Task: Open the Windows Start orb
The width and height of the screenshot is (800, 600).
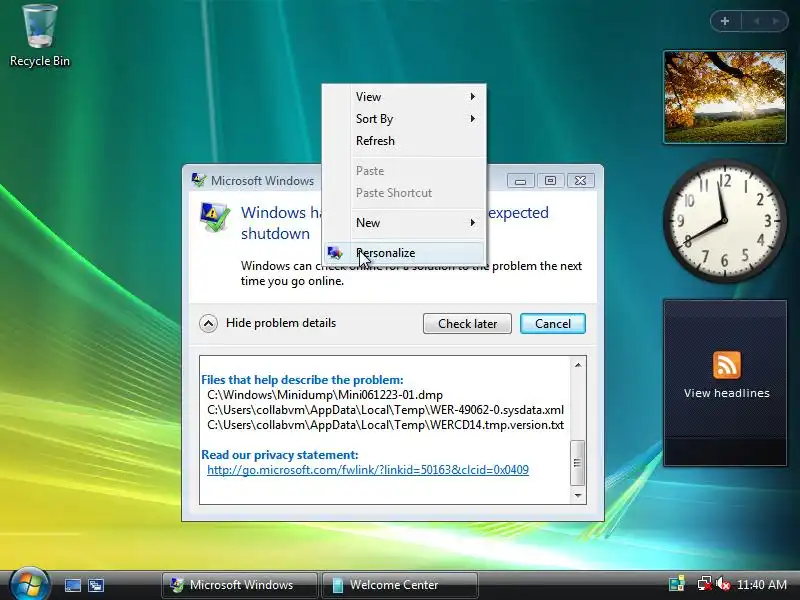Action: (x=30, y=584)
